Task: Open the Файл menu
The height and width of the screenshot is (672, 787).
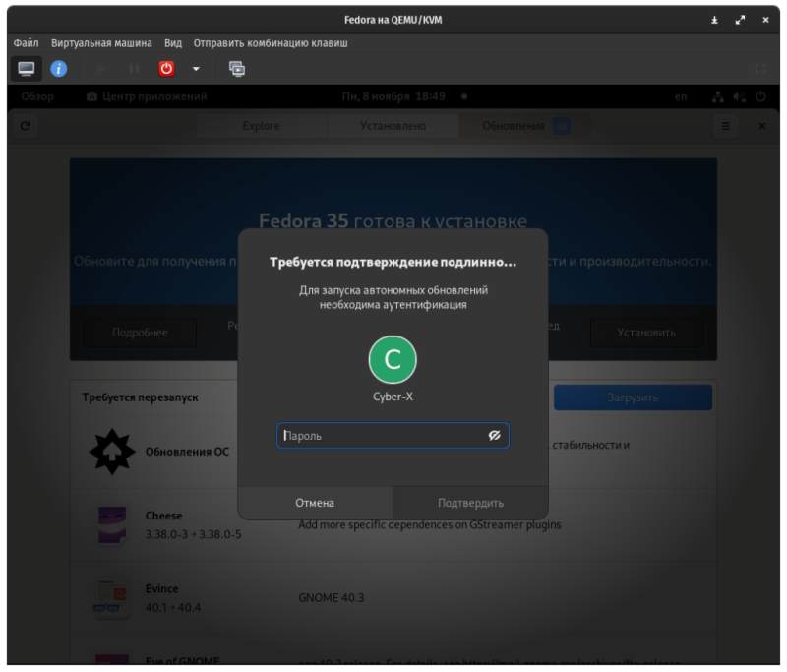Action: 27,43
